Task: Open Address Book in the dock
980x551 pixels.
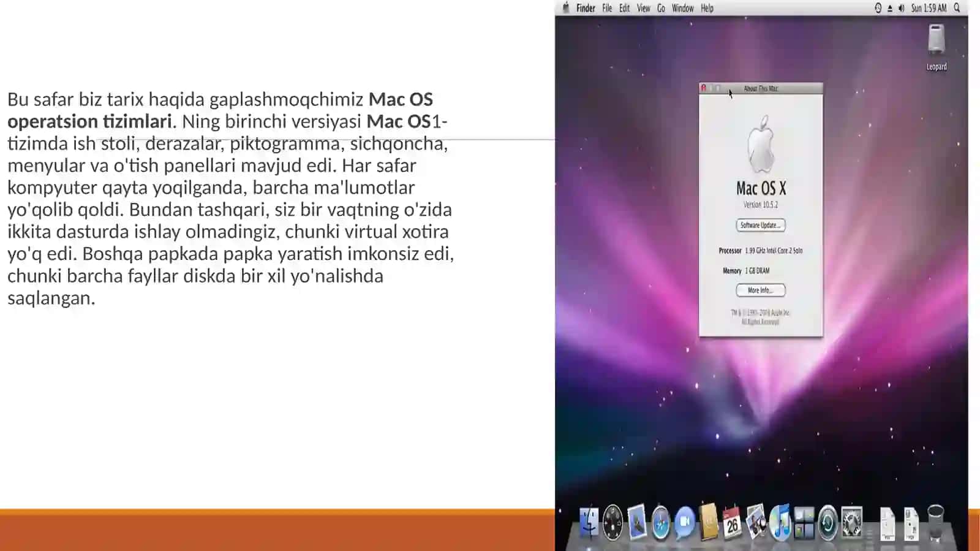Action: point(709,522)
